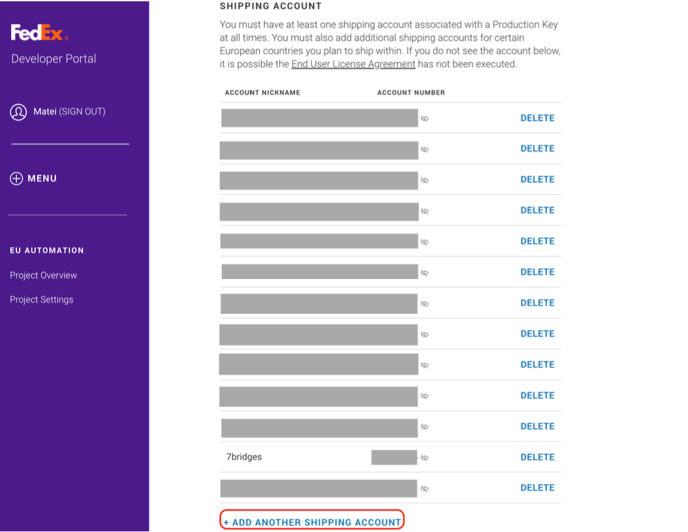This screenshot has height=532, width=688.
Task: Expand the MENU section in the sidebar
Action: pos(42,179)
